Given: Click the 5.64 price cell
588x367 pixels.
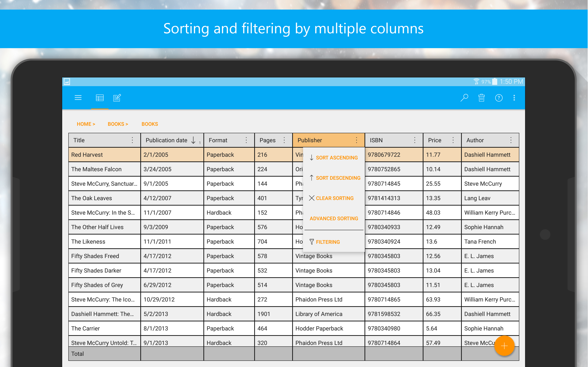Looking at the screenshot, I should point(442,328).
